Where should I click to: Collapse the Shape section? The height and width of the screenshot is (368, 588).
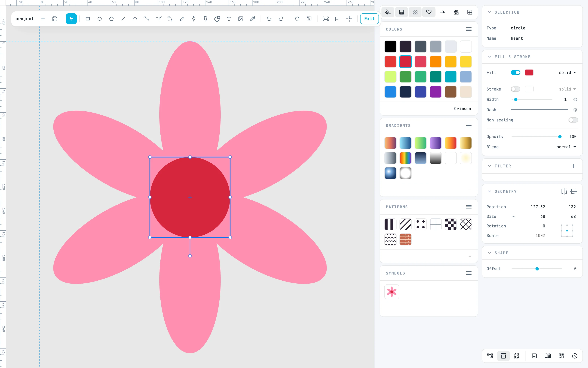pyautogui.click(x=489, y=253)
